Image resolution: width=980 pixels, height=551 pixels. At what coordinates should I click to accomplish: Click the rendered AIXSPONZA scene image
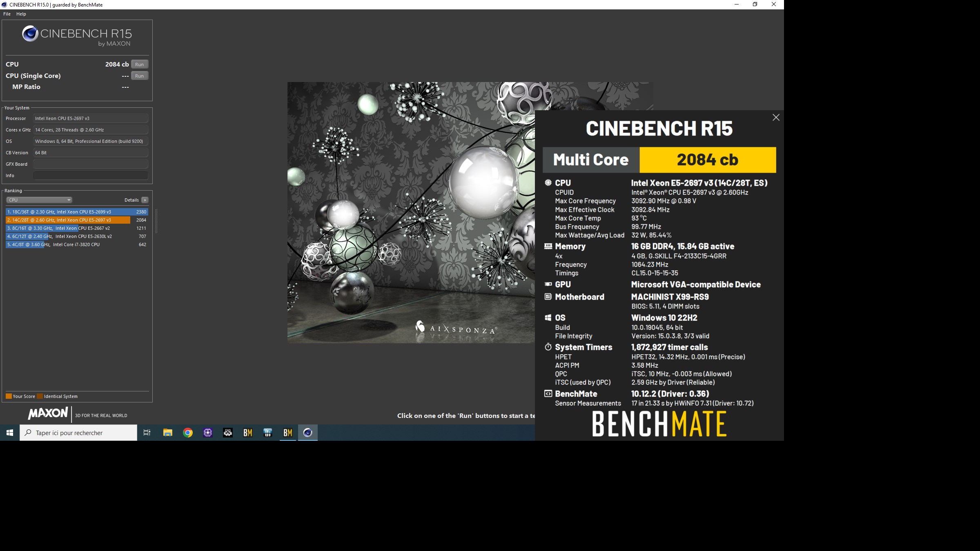[411, 212]
